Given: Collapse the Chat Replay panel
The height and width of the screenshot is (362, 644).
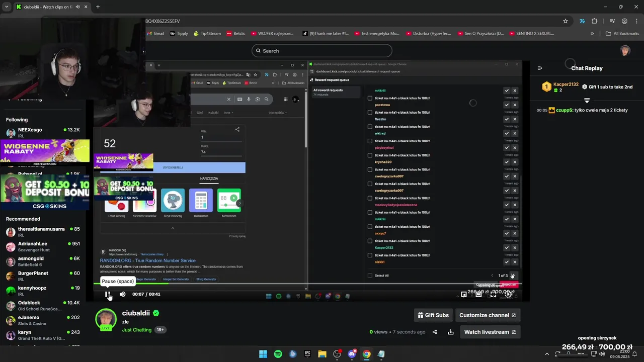Looking at the screenshot, I should [540, 68].
